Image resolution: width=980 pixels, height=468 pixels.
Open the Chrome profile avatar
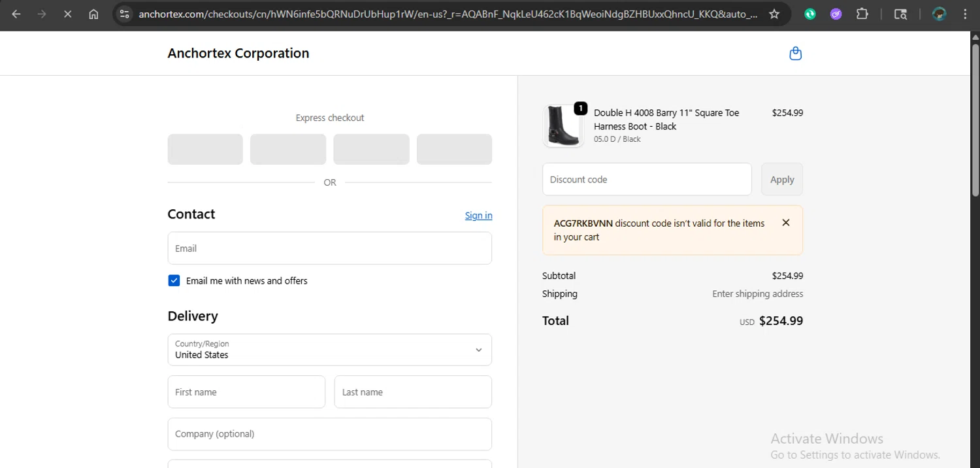[x=939, y=14]
